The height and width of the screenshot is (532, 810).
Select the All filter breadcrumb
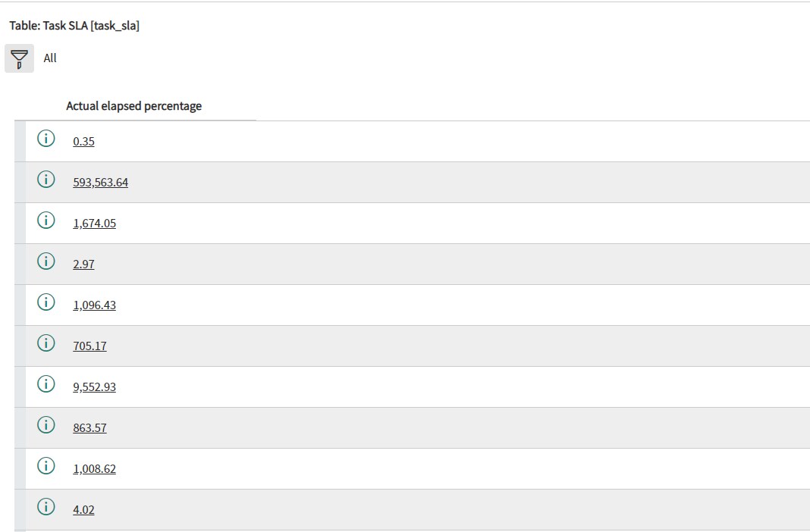[50, 58]
